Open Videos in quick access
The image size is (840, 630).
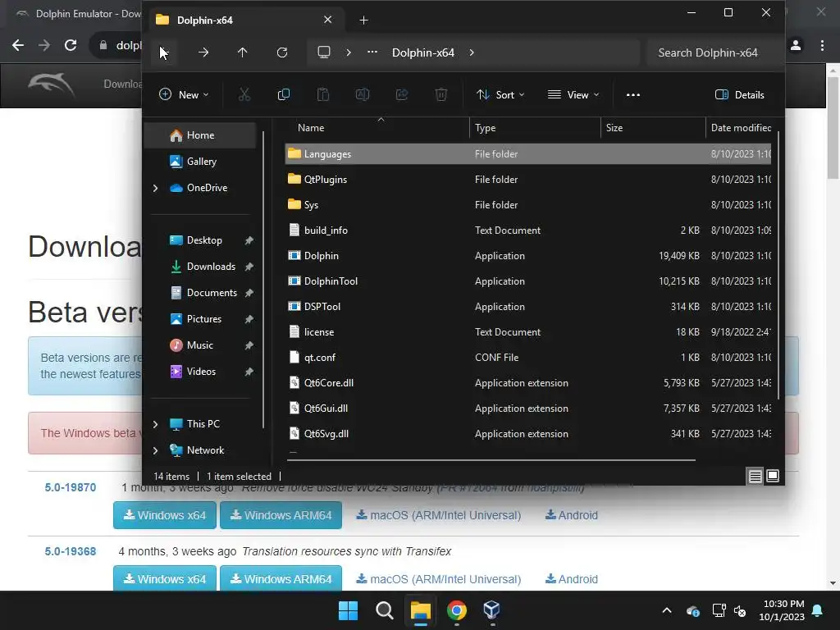201,372
